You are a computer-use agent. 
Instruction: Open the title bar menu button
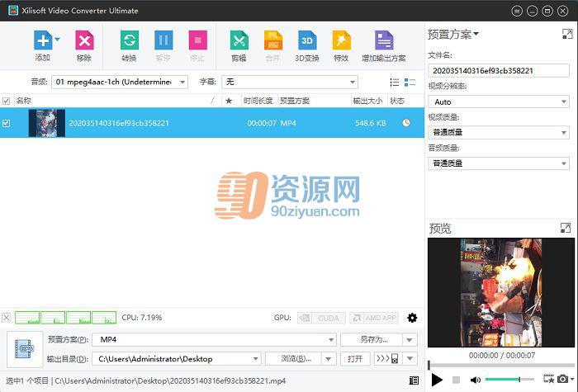517,12
